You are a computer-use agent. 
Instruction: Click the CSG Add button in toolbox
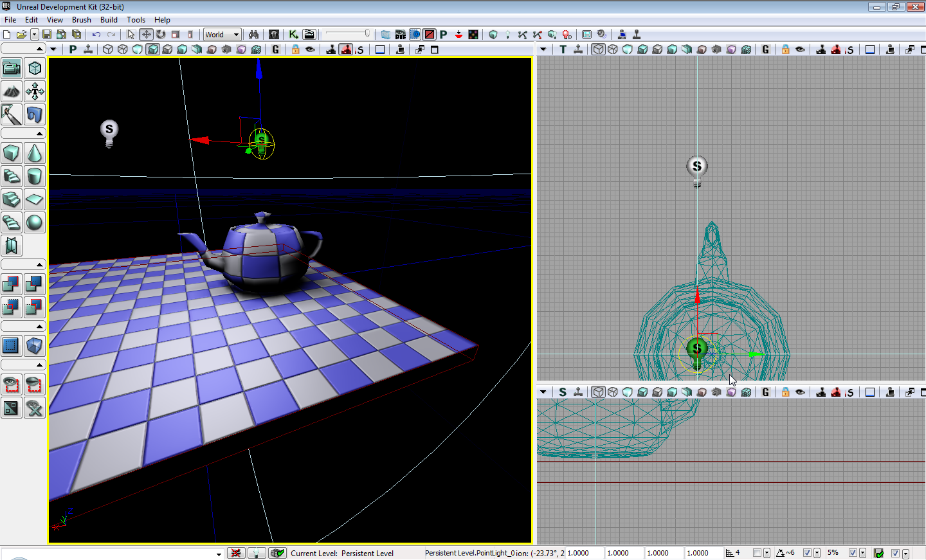(12, 284)
